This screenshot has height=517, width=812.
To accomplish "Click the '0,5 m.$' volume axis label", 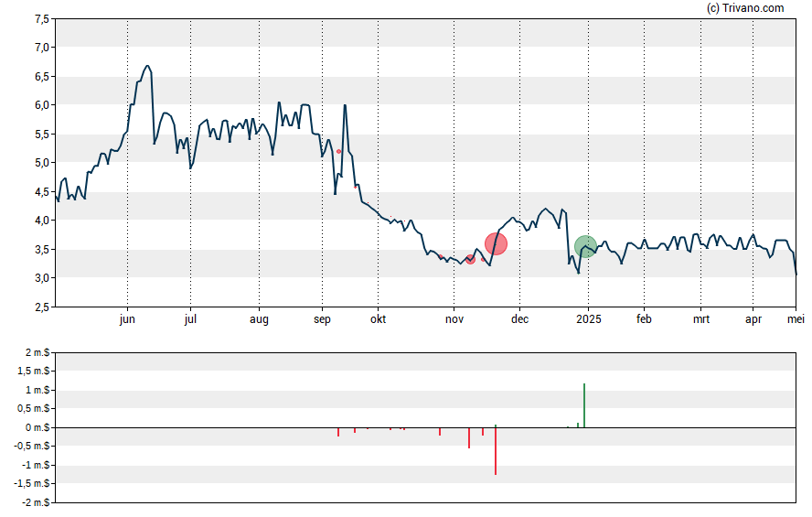I will coord(33,409).
